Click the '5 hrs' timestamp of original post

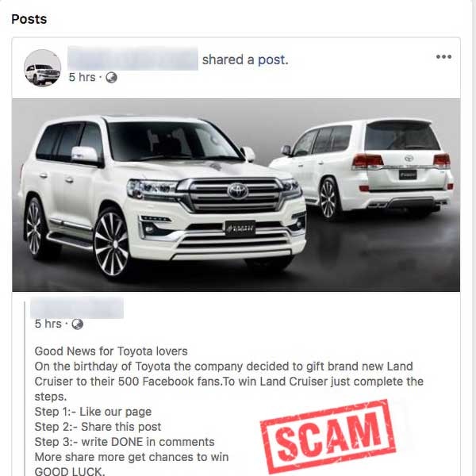point(48,324)
